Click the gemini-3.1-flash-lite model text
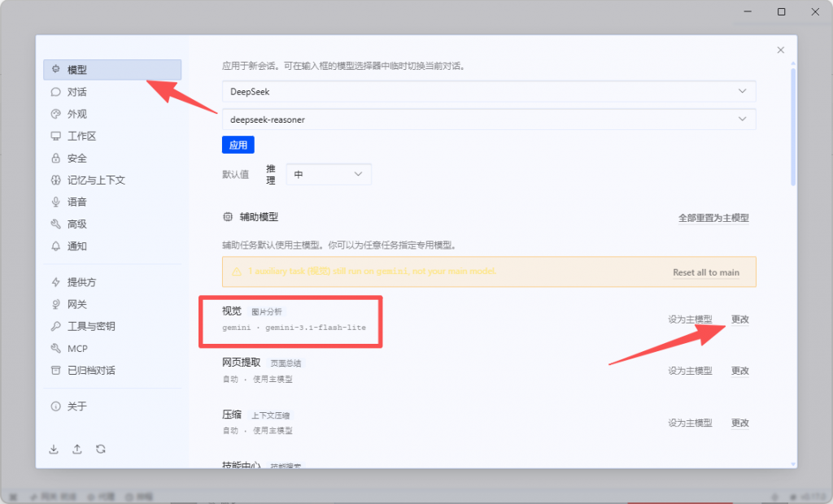The width and height of the screenshot is (833, 504). (x=316, y=328)
